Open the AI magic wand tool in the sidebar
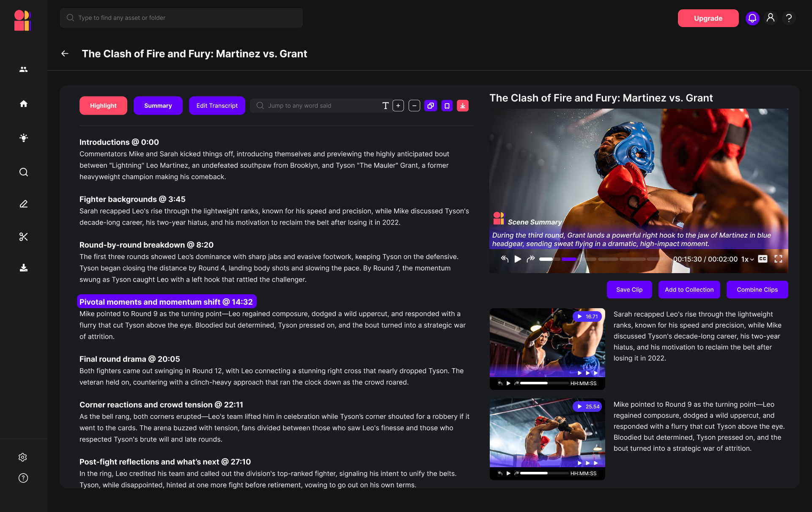 [x=23, y=137]
